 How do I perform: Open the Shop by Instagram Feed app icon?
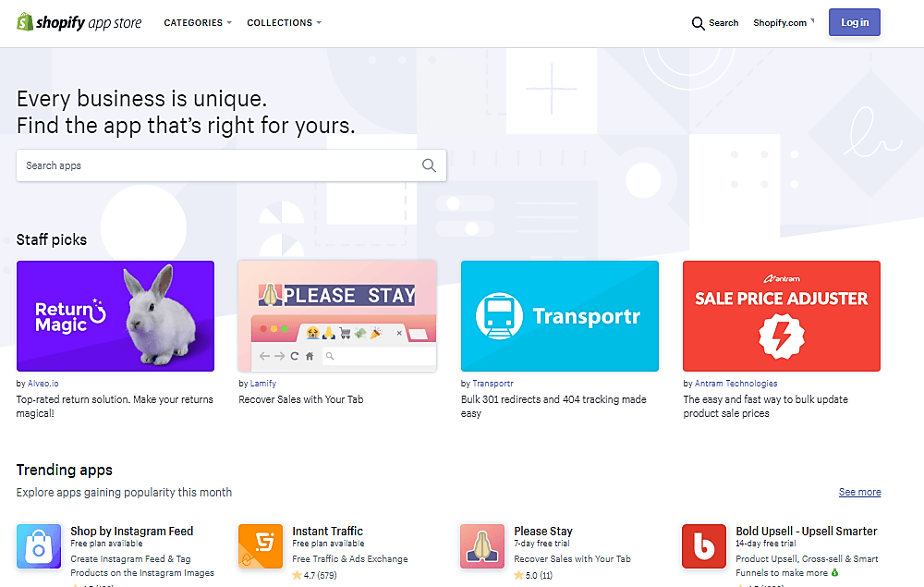(39, 546)
